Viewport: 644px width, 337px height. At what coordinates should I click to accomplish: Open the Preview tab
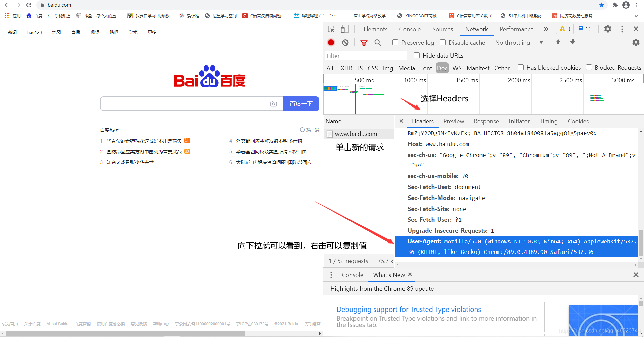[453, 121]
